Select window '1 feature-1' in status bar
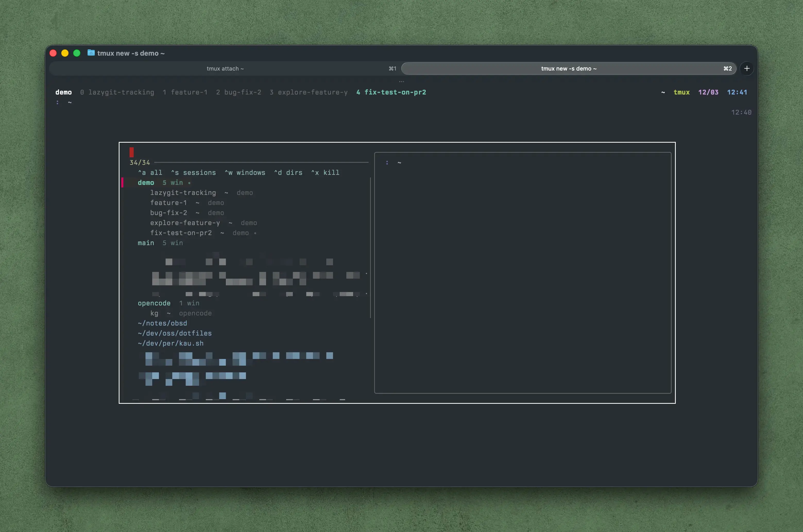This screenshot has height=532, width=803. point(185,92)
